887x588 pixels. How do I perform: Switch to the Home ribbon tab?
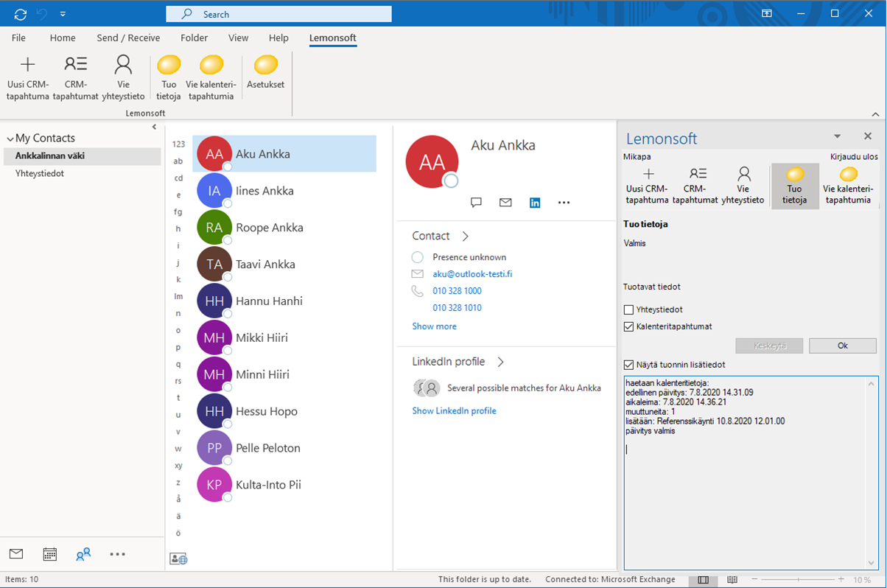63,38
